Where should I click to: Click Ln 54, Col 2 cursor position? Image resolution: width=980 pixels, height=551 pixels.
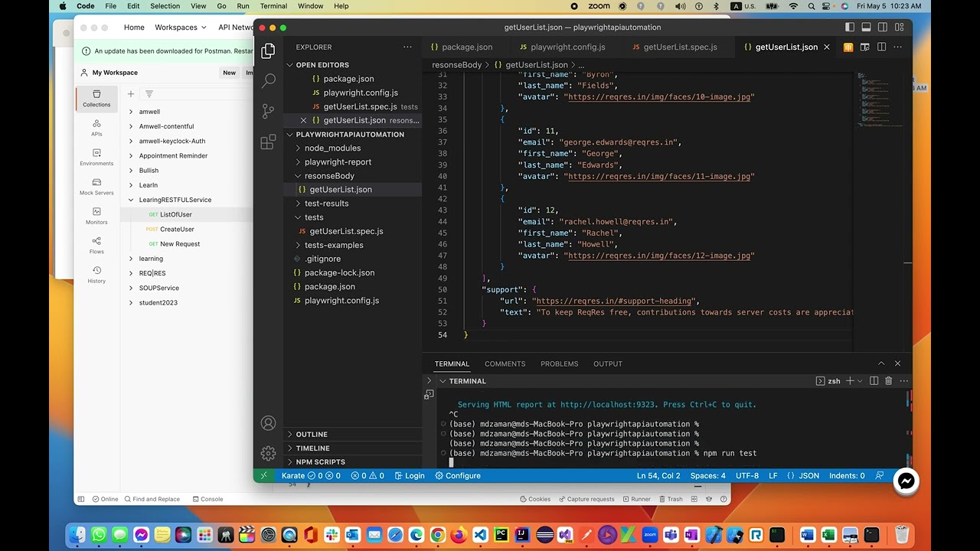(x=658, y=475)
